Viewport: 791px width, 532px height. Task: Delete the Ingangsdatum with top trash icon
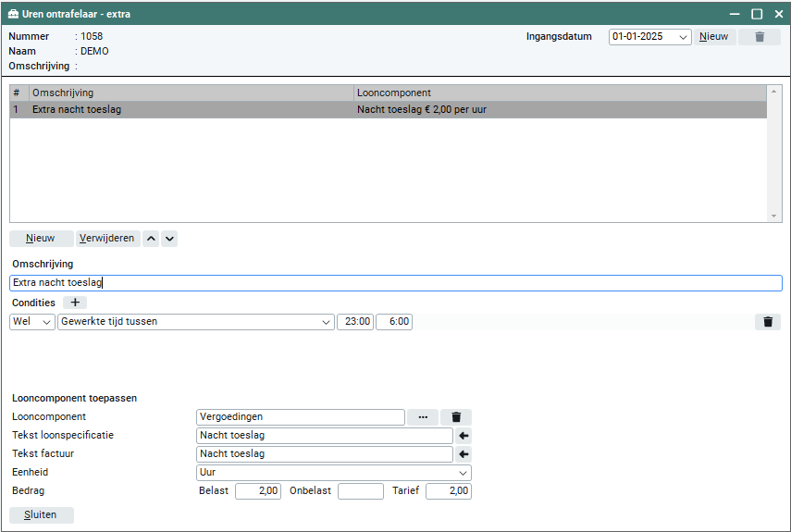coord(760,37)
